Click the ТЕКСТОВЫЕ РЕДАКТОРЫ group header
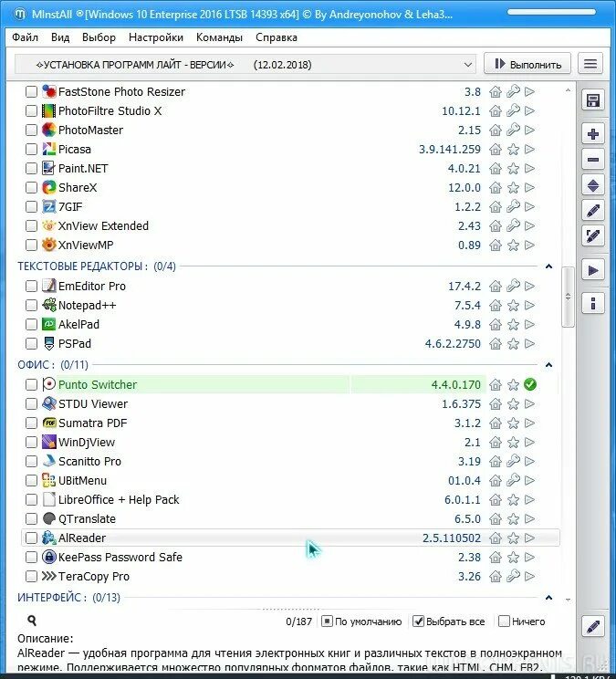 [x=97, y=266]
